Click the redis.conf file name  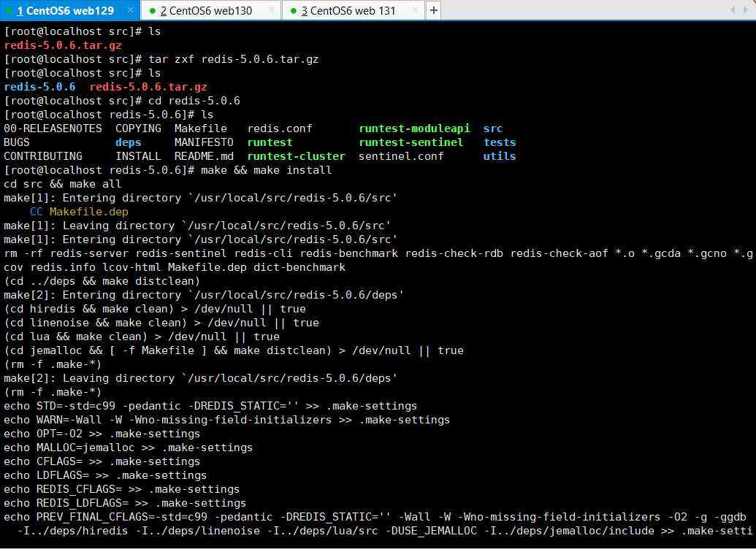pyautogui.click(x=280, y=128)
